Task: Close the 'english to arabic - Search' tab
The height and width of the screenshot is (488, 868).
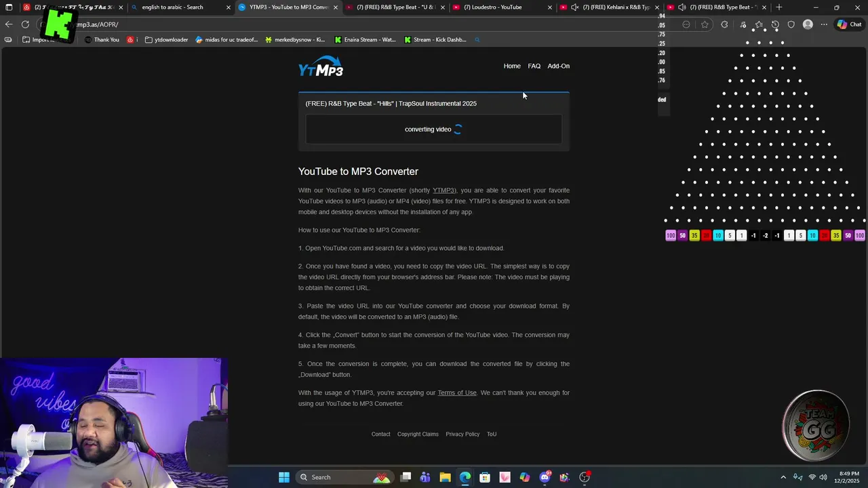Action: 228,7
